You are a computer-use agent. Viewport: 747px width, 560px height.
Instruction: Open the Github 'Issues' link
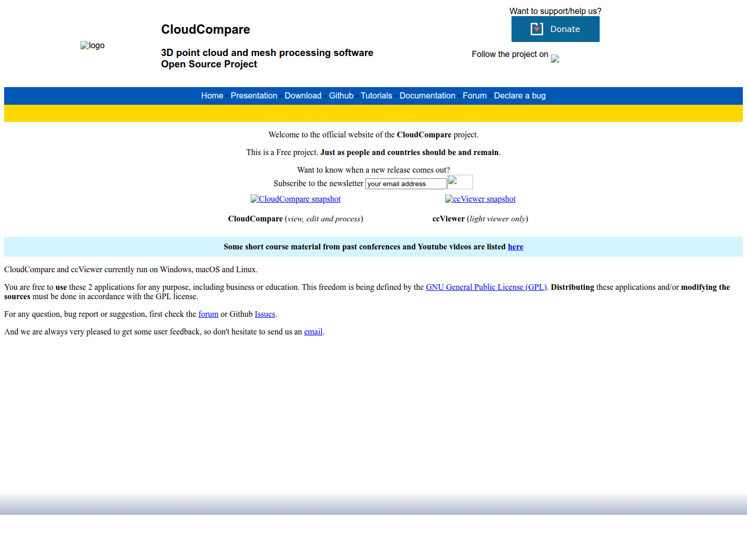pyautogui.click(x=265, y=314)
